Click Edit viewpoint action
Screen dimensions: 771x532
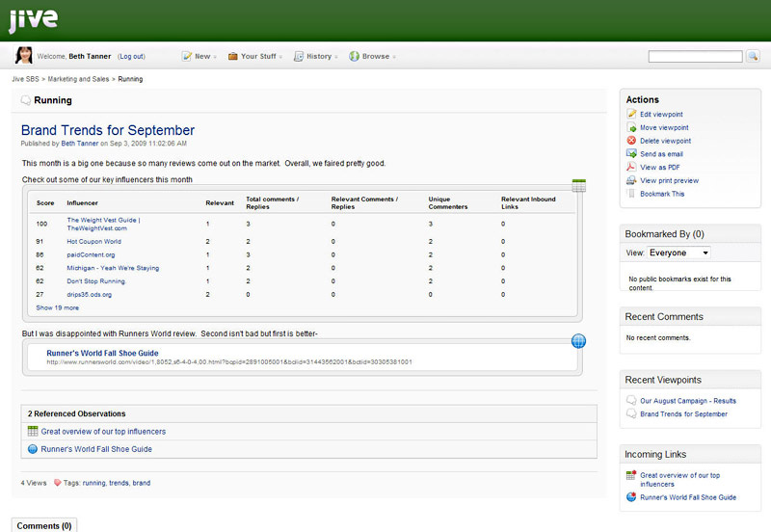[x=661, y=114]
